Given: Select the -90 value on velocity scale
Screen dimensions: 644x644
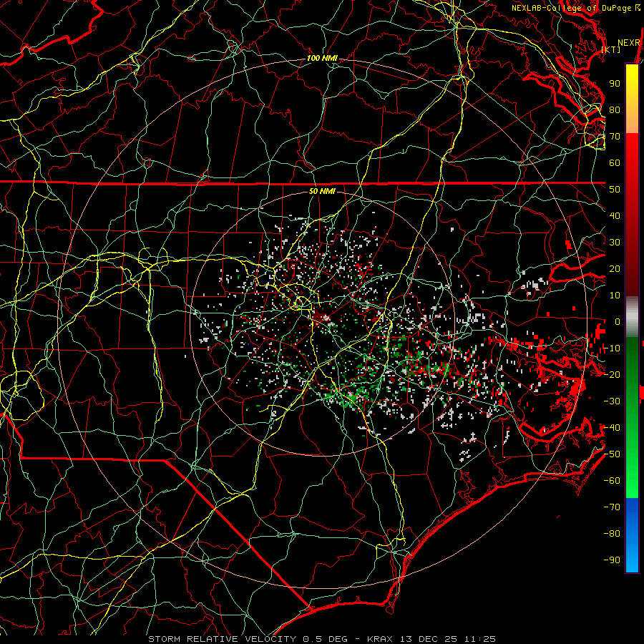Looking at the screenshot, I should tap(612, 560).
